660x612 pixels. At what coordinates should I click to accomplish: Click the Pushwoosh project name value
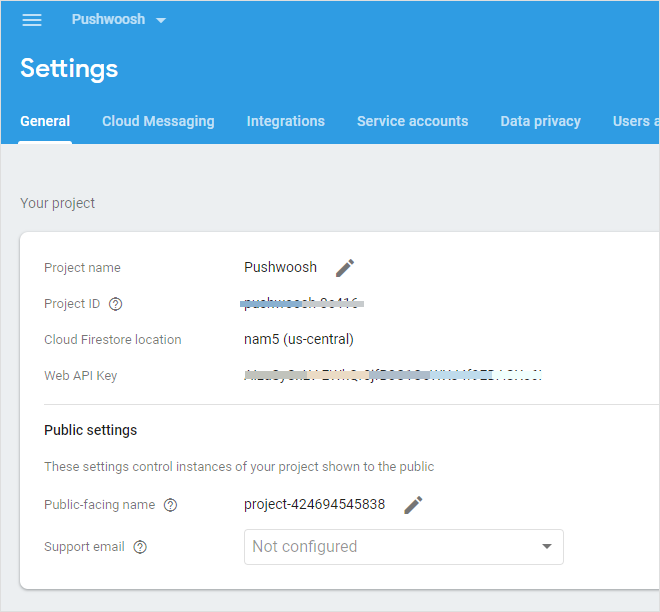[x=280, y=267]
